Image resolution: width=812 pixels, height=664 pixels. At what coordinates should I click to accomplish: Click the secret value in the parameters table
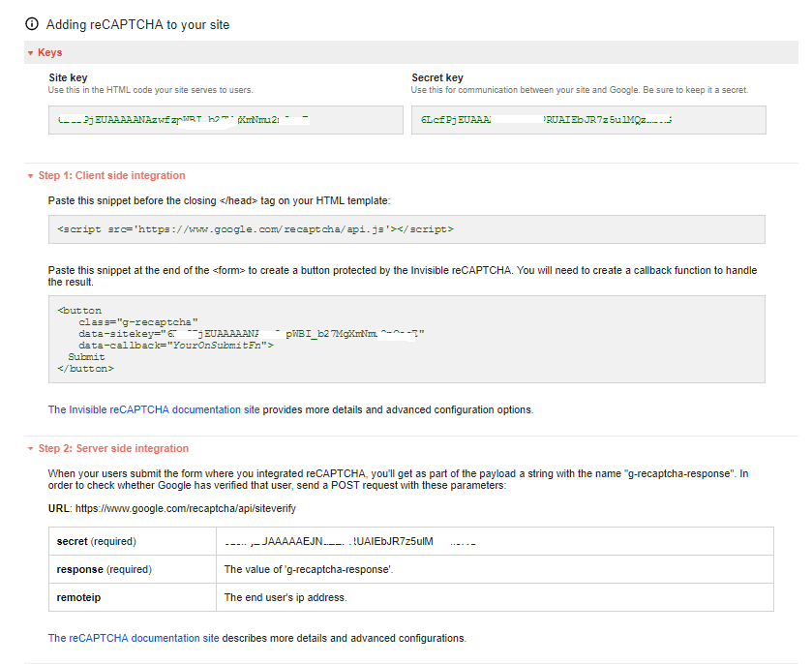(348, 541)
